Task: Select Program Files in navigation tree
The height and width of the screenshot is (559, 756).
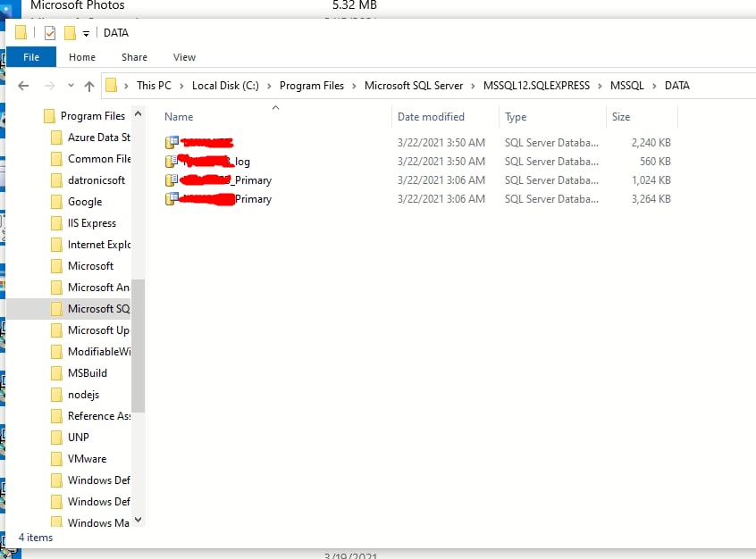Action: tap(93, 116)
